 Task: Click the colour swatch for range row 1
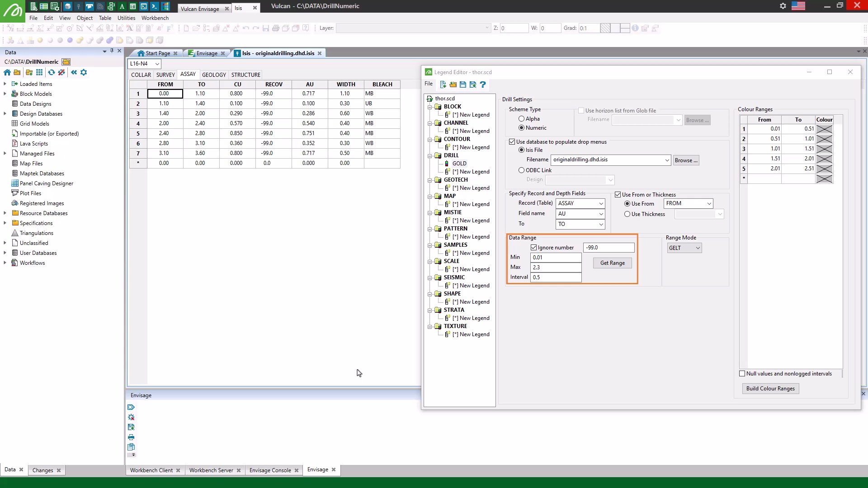(824, 129)
